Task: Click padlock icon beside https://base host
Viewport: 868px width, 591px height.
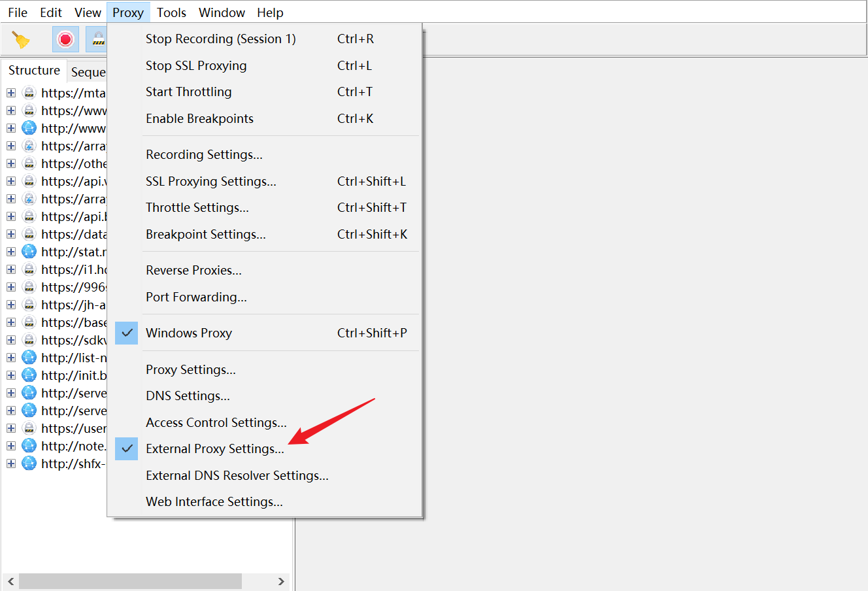Action: pyautogui.click(x=29, y=322)
